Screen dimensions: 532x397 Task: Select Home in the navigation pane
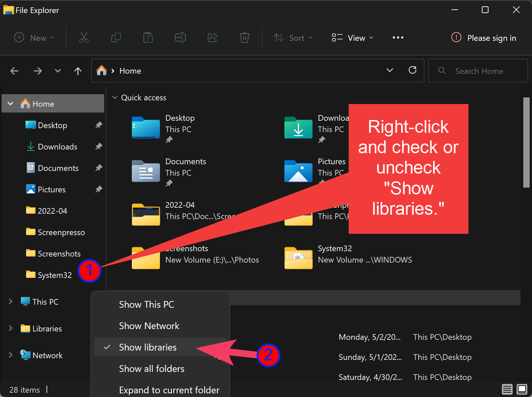(x=53, y=104)
